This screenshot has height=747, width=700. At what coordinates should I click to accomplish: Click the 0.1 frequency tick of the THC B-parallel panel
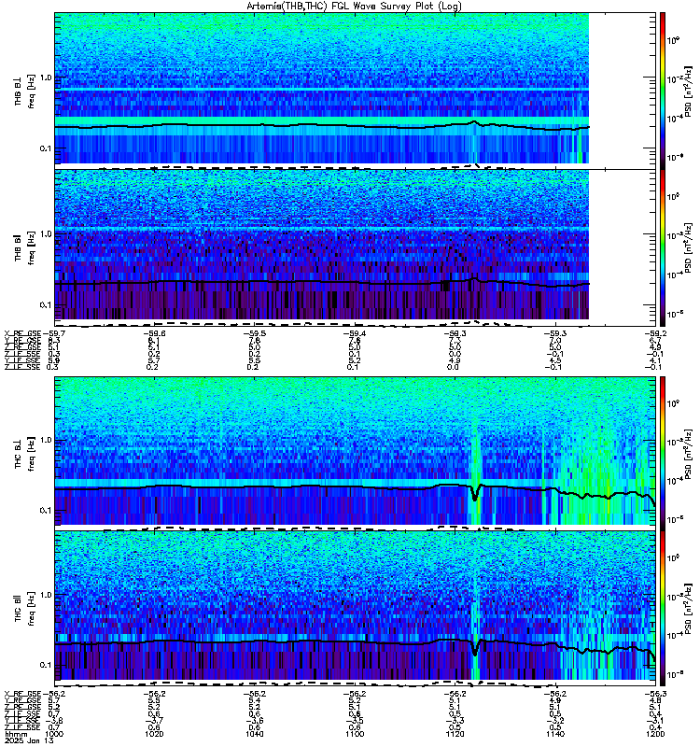[46, 665]
